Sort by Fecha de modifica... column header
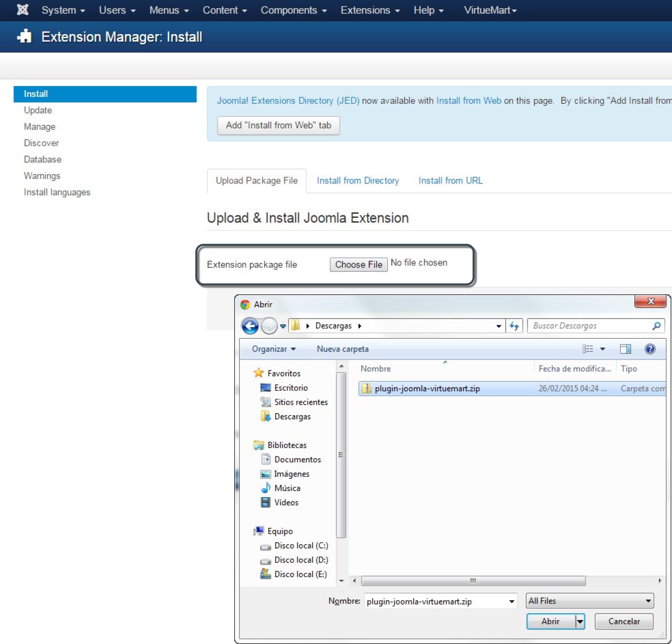 pos(575,368)
